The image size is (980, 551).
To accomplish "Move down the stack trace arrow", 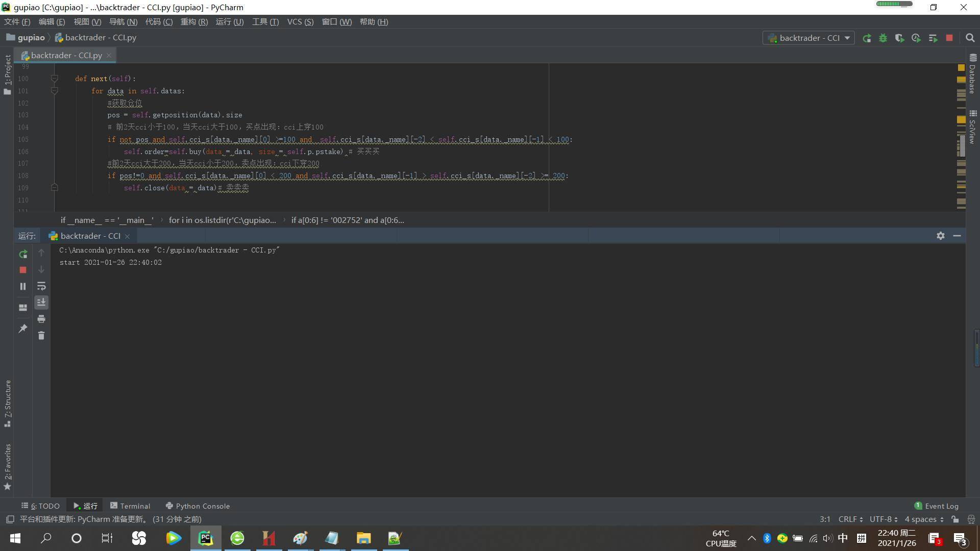I will point(41,269).
